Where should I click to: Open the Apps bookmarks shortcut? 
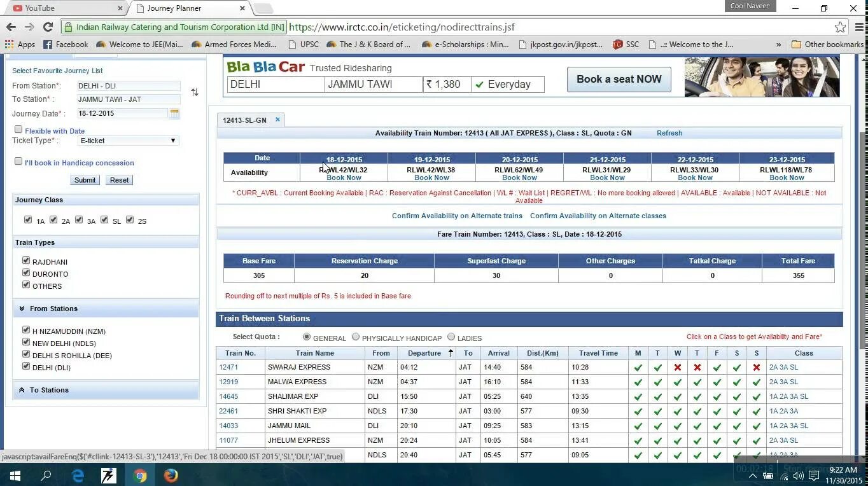[x=20, y=45]
